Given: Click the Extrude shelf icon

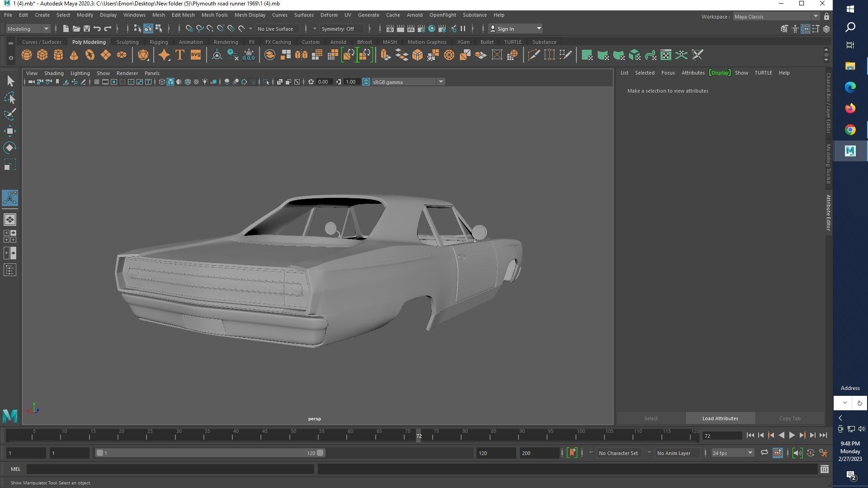Looking at the screenshot, I should point(386,55).
